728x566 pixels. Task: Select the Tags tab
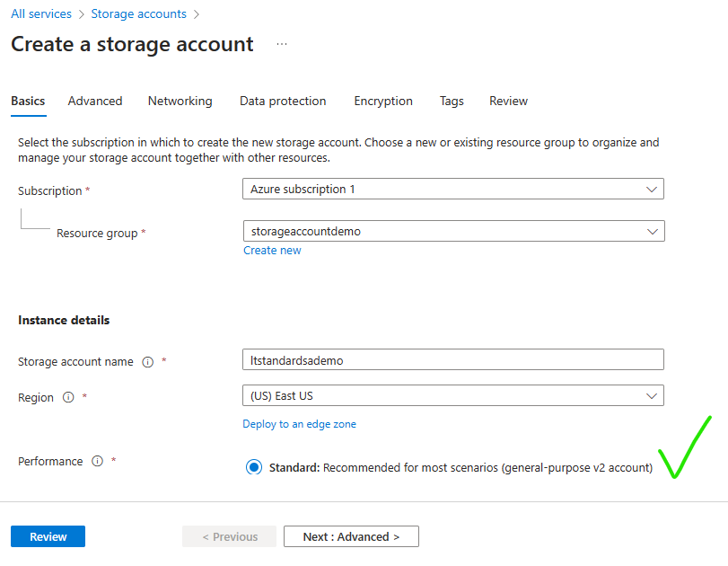452,102
